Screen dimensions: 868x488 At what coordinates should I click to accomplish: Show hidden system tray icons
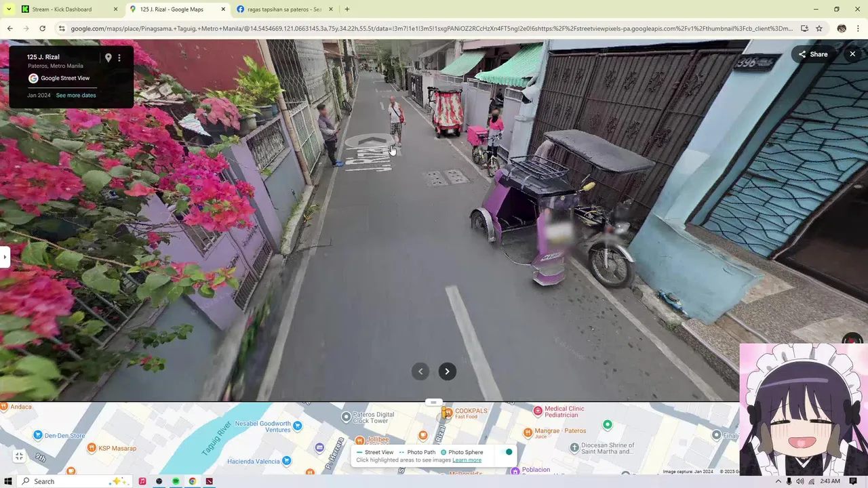778,481
